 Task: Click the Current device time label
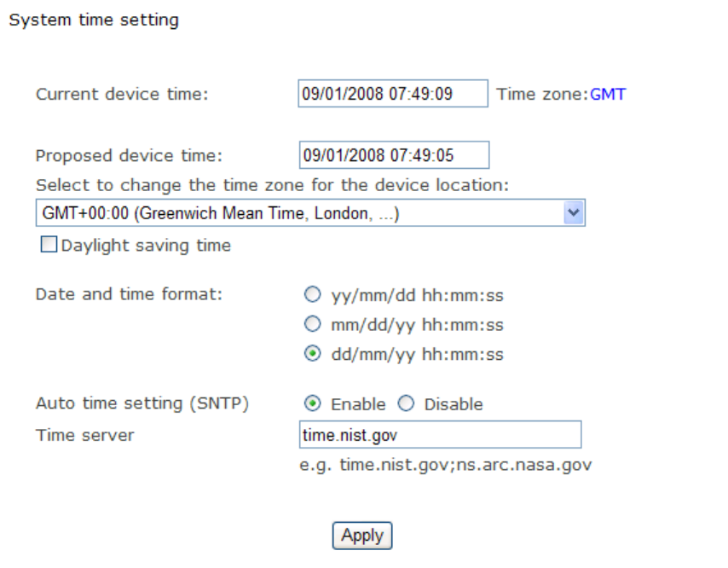click(x=122, y=94)
